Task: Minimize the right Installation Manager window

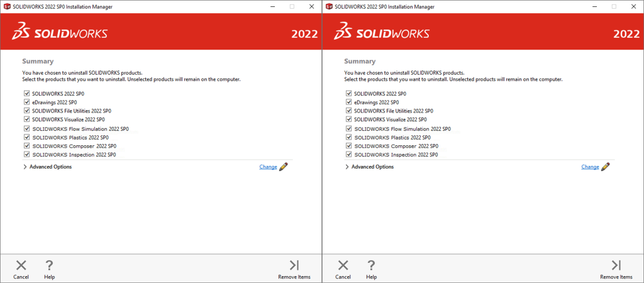Action: coord(592,6)
